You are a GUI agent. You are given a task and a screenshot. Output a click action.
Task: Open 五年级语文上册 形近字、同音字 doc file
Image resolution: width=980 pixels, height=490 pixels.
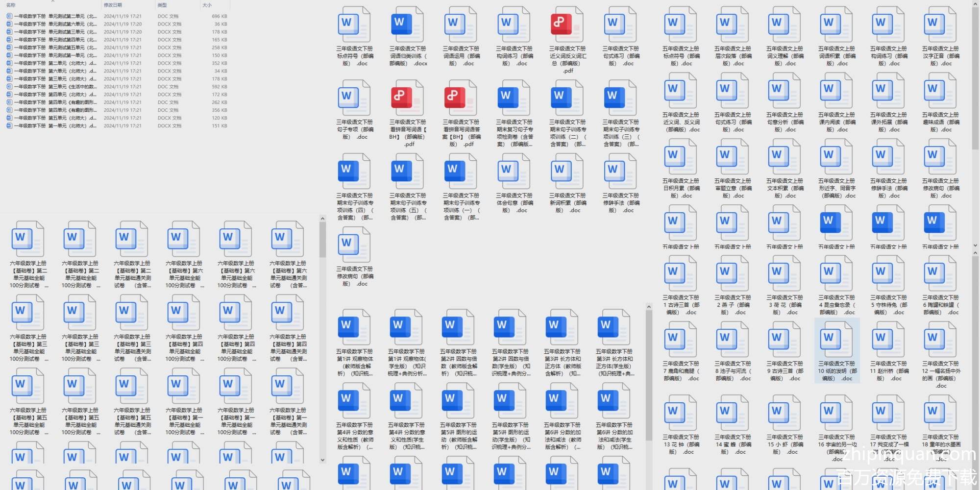tap(836, 170)
